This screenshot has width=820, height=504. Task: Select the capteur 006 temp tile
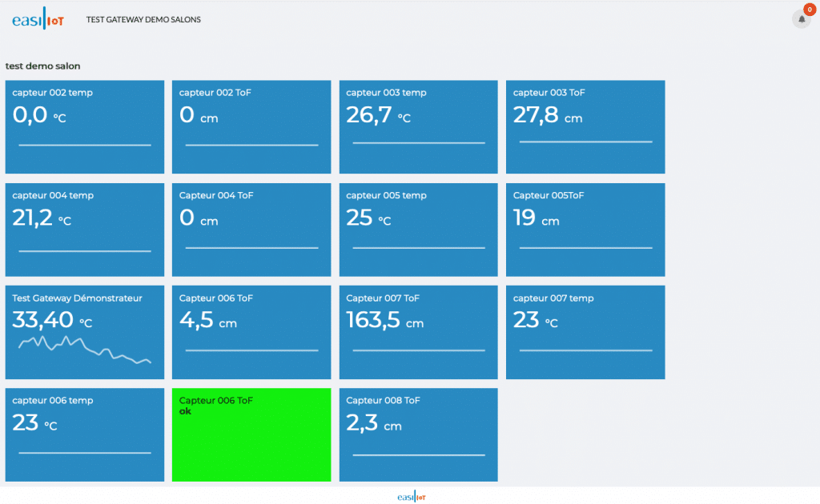pyautogui.click(x=84, y=434)
